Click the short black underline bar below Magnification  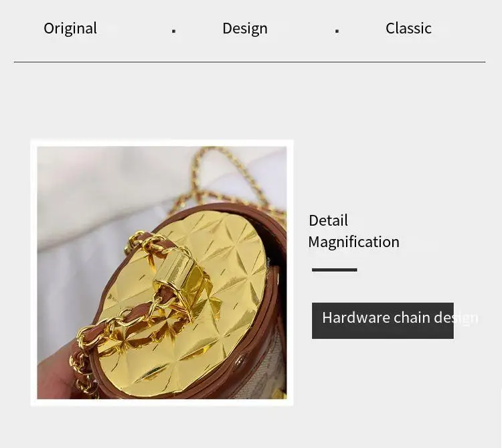click(x=334, y=270)
